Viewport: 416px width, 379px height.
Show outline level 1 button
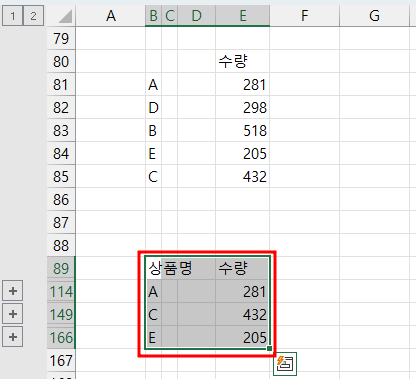[13, 16]
